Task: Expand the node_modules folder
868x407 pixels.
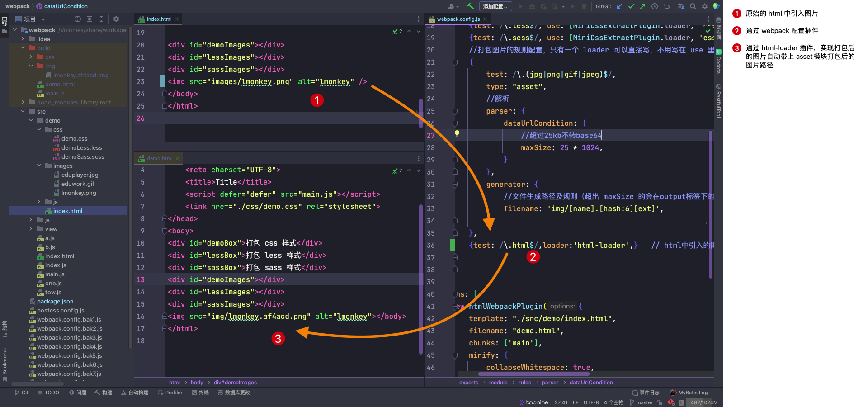Action: pyautogui.click(x=23, y=102)
